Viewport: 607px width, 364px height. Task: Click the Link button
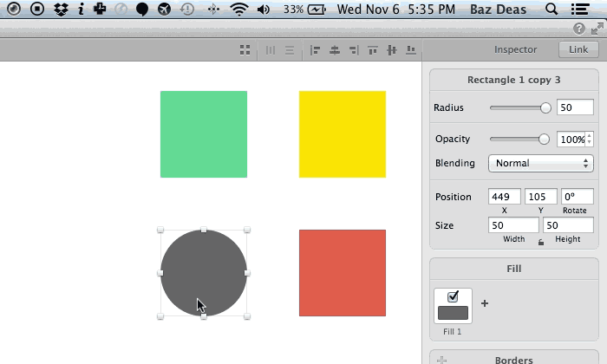tap(578, 50)
